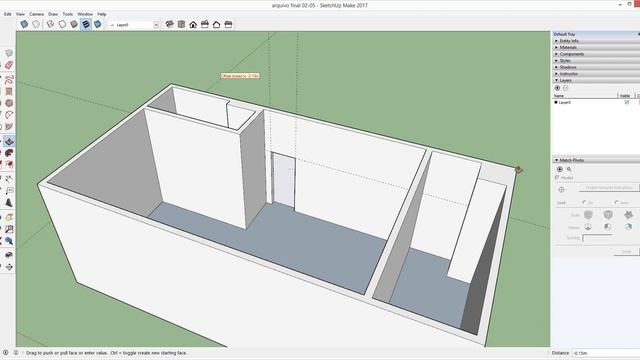Select the Dimensions tool

click(x=9, y=179)
